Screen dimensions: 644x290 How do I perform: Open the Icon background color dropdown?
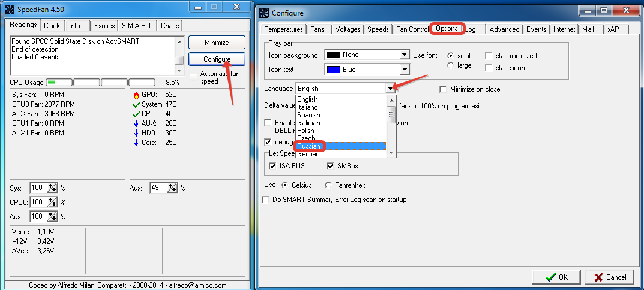pos(405,55)
